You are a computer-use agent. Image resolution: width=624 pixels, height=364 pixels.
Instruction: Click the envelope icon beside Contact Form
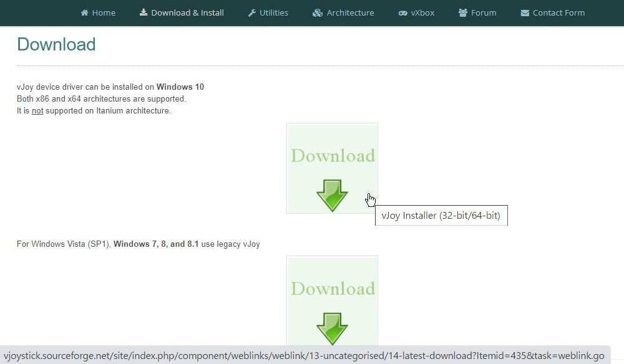525,13
